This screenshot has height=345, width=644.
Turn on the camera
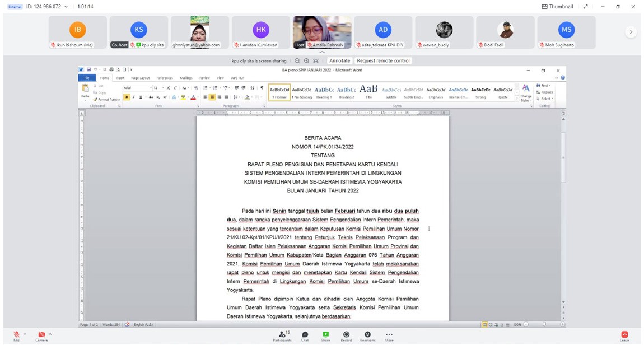click(41, 334)
